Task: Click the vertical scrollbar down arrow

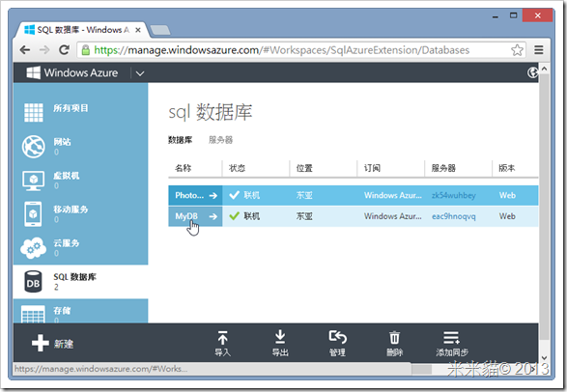Action: click(x=544, y=357)
